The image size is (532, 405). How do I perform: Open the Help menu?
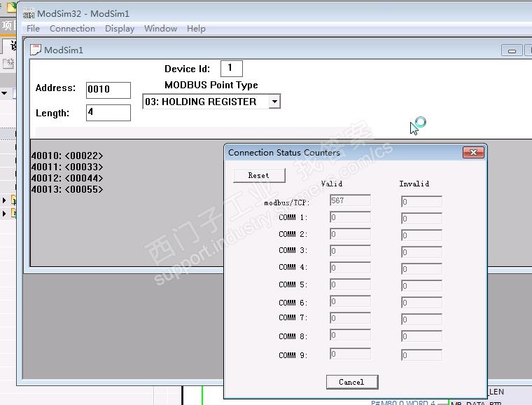tap(196, 29)
